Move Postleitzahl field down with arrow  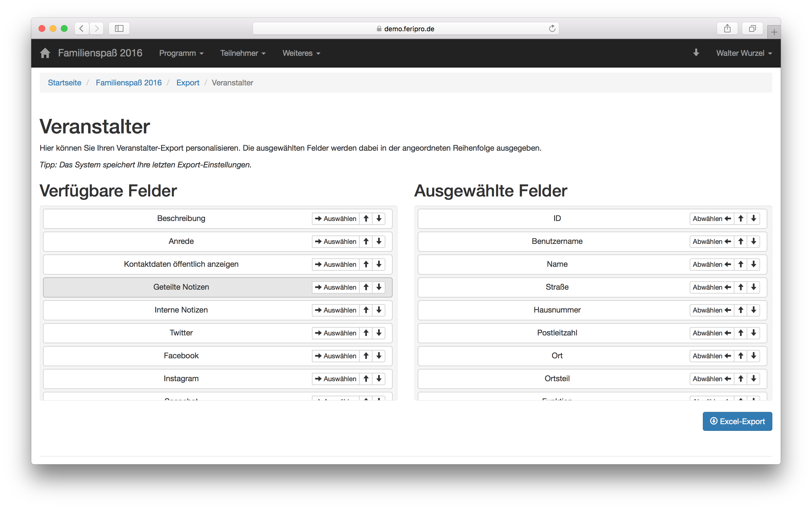(753, 333)
